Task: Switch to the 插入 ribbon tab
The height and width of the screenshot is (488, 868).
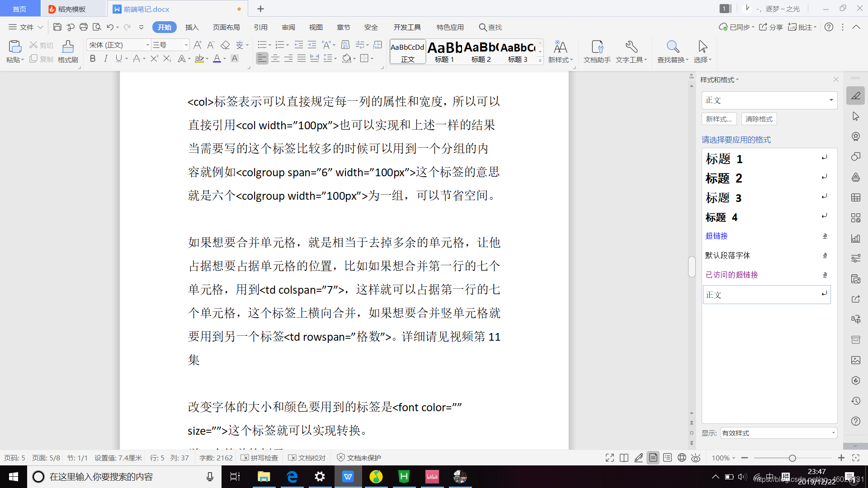Action: [x=192, y=27]
